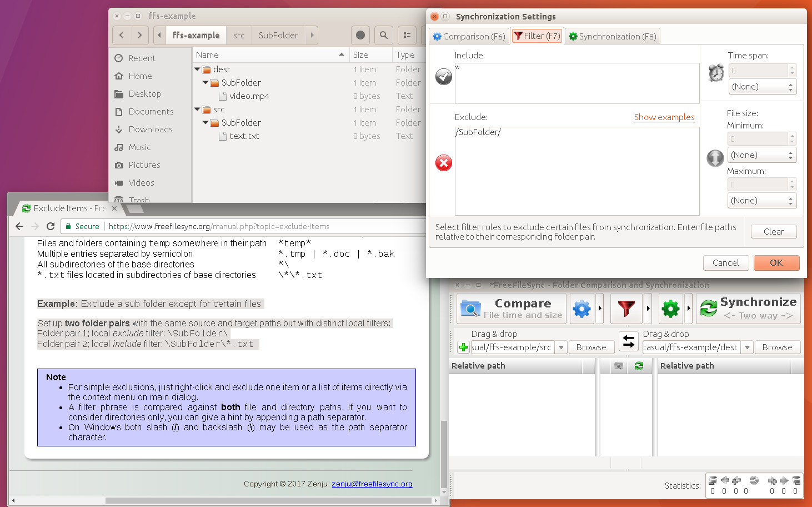Expand the arrow next to red filter funnel
The height and width of the screenshot is (507, 812).
pos(648,309)
